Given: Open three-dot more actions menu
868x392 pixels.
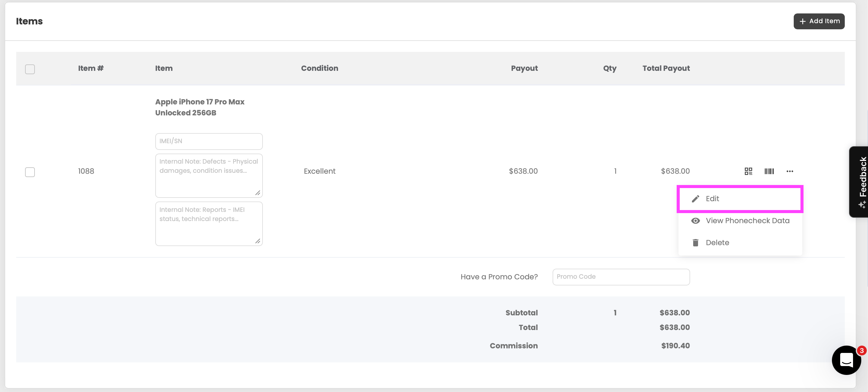Looking at the screenshot, I should 789,171.
